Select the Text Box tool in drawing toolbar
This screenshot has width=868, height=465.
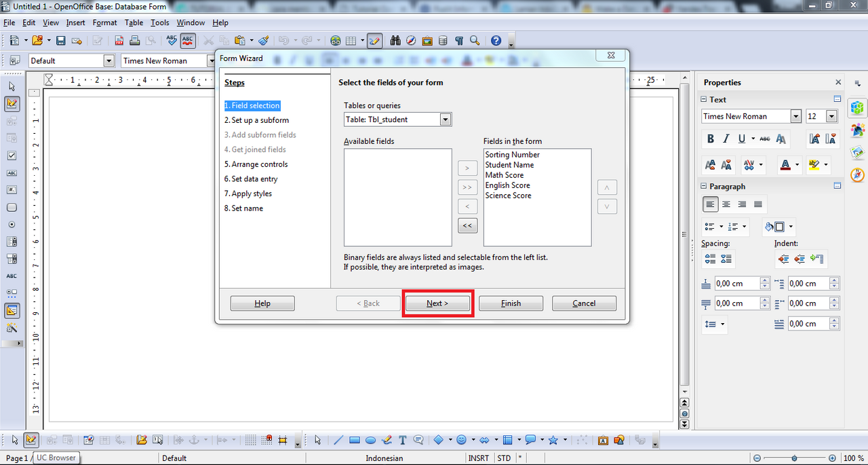tap(403, 440)
